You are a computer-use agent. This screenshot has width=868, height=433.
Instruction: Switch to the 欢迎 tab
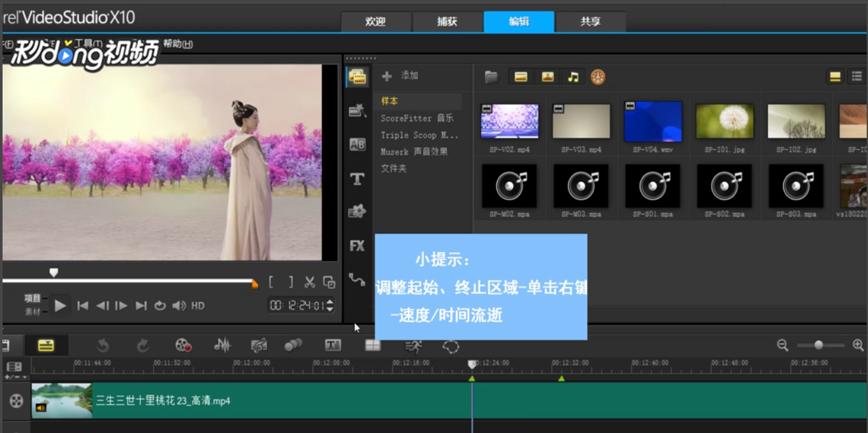pyautogui.click(x=375, y=22)
